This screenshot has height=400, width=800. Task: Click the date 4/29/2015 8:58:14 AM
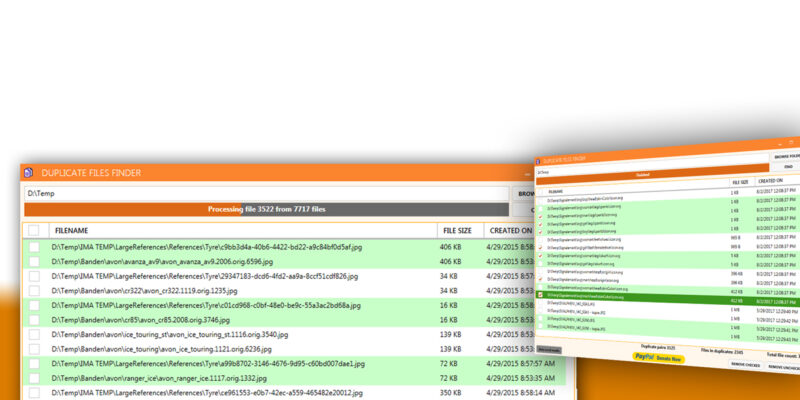click(520, 393)
